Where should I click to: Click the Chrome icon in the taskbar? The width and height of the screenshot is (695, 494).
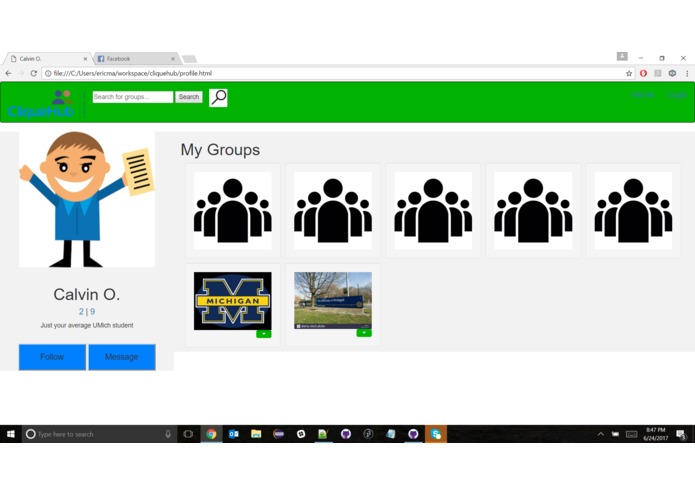(211, 434)
